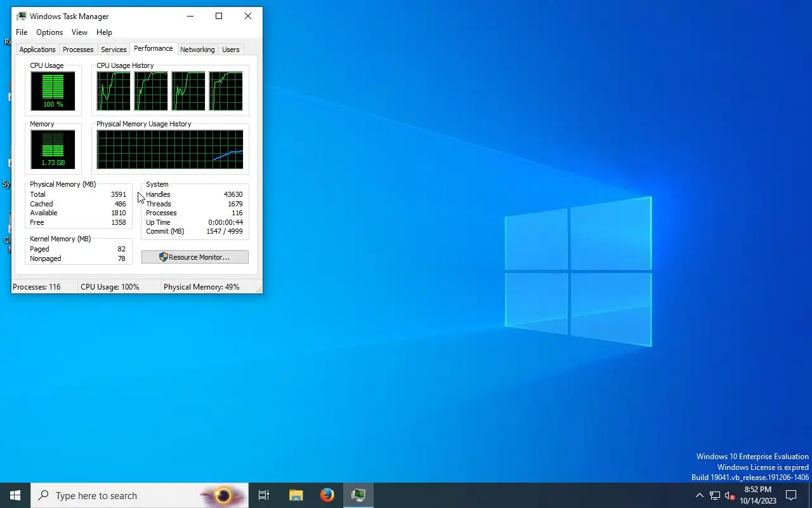Click the Up Time value 0:00:00:44
Screen dimensions: 812x508
click(225, 222)
